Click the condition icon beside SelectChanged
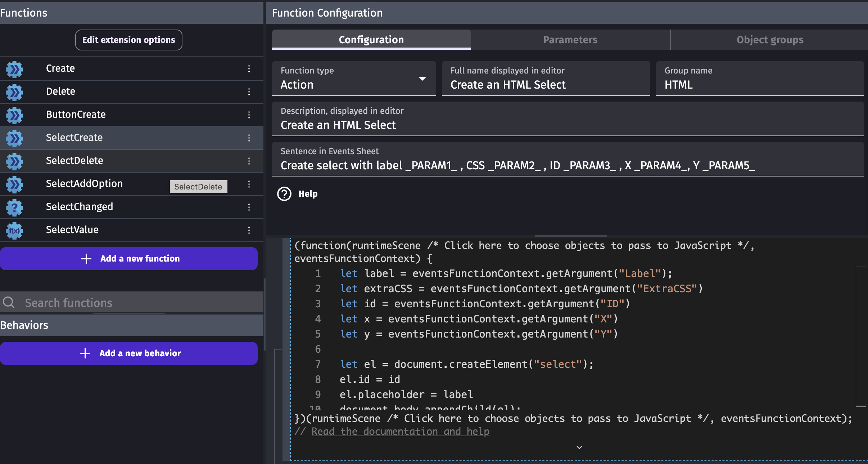Image resolution: width=868 pixels, height=464 pixels. [x=14, y=207]
